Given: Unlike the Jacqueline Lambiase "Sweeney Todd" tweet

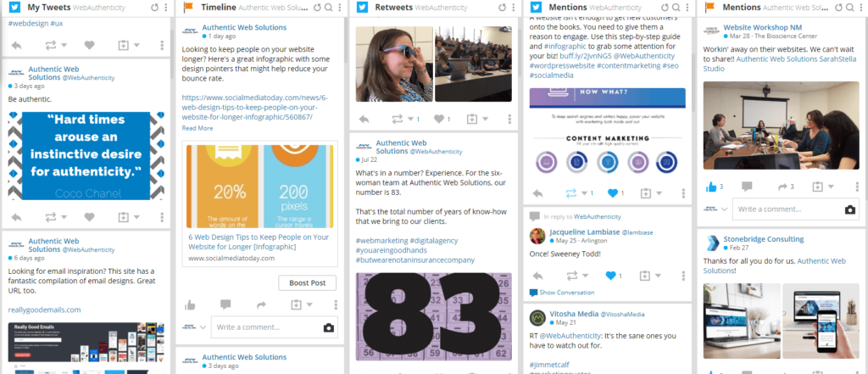Looking at the screenshot, I should pos(610,276).
